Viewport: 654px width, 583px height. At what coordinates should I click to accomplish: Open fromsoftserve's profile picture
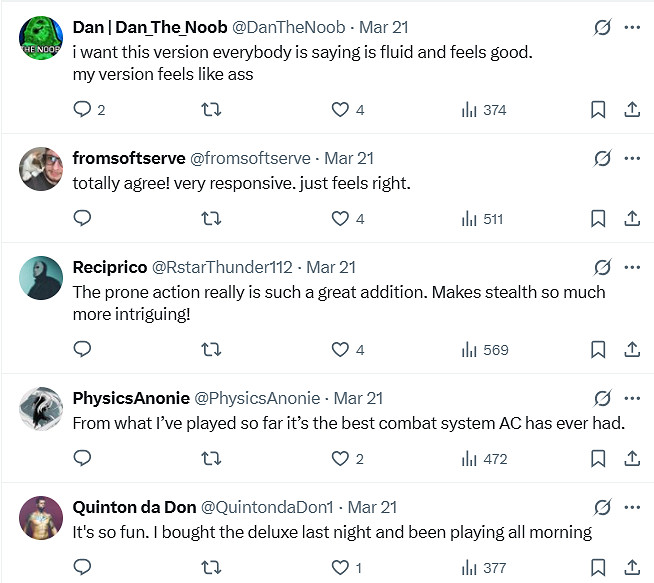click(41, 168)
